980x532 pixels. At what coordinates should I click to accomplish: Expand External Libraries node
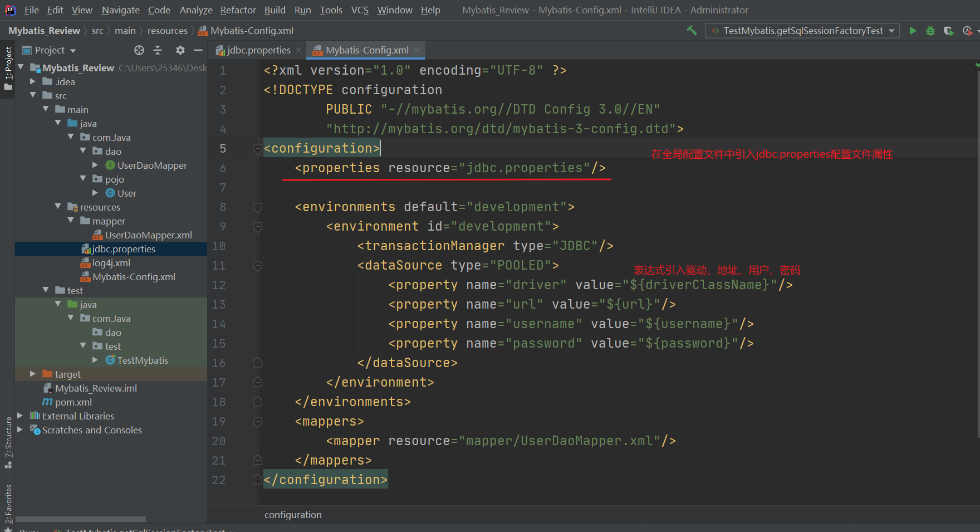click(20, 416)
